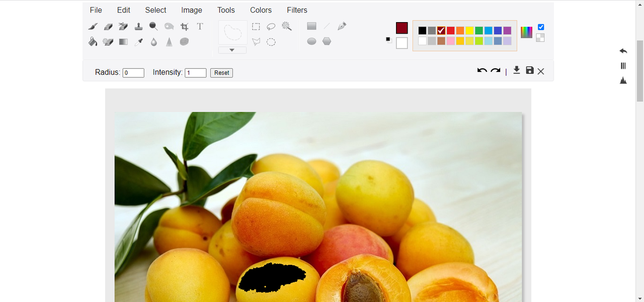The image size is (644, 302).
Task: Close the editor with the X icon
Action: 541,71
